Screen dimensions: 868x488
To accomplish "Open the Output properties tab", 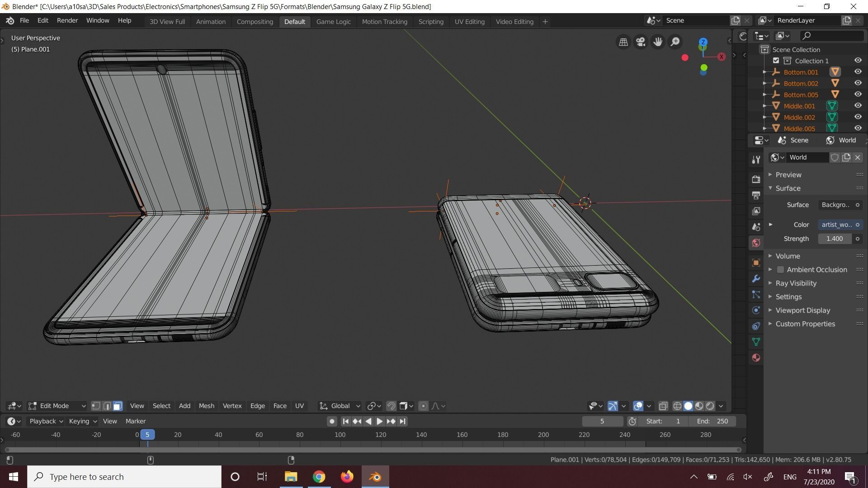I will [756, 195].
